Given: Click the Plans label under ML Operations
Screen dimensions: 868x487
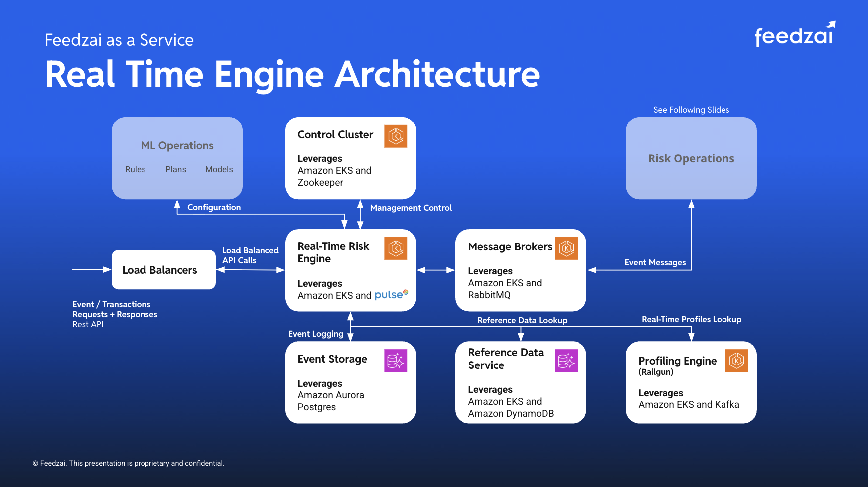Looking at the screenshot, I should click(x=175, y=169).
